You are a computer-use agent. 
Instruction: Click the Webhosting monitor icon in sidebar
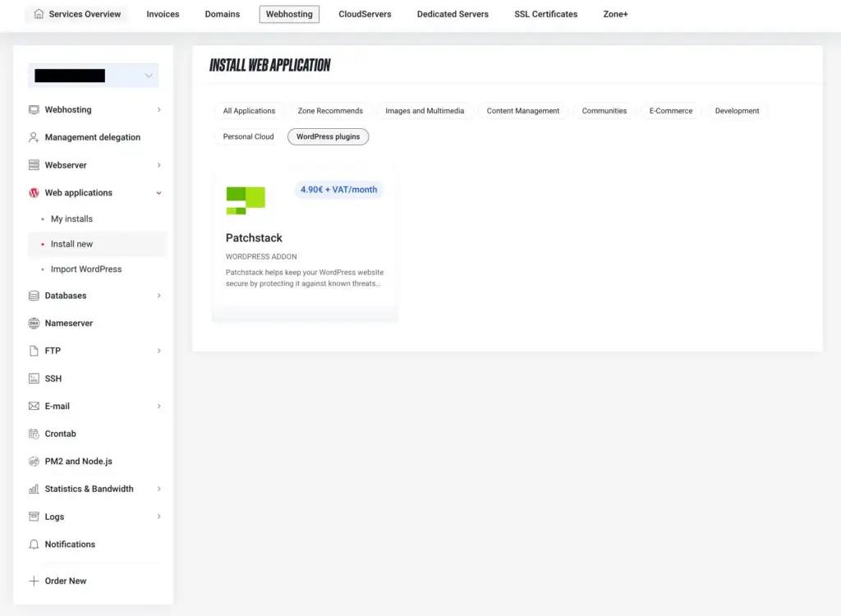(x=34, y=109)
